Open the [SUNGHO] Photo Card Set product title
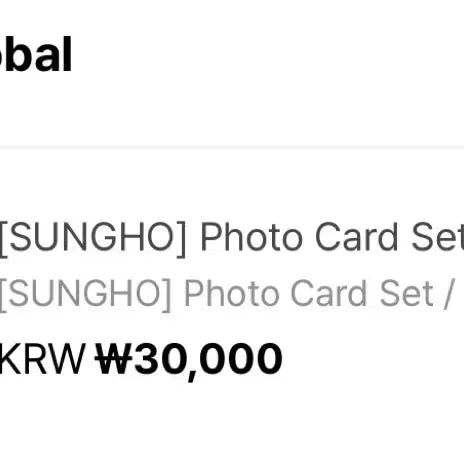Screen dimensions: 464x464 tap(232, 238)
